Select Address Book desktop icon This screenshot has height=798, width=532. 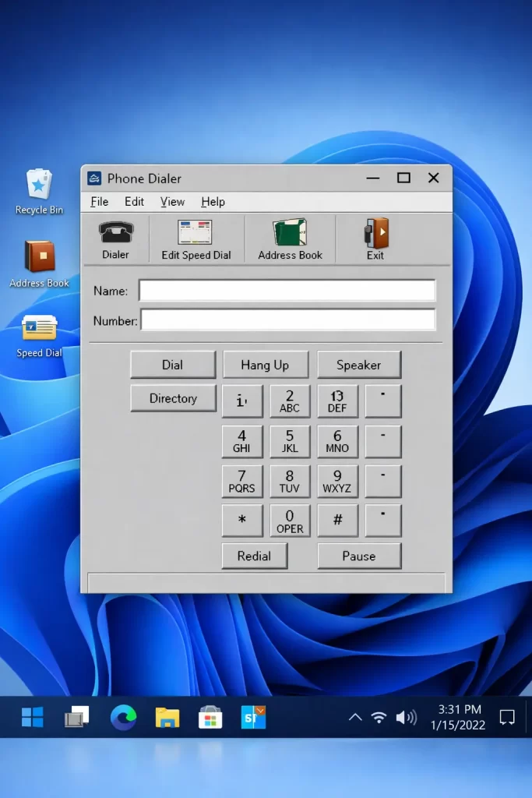(39, 264)
